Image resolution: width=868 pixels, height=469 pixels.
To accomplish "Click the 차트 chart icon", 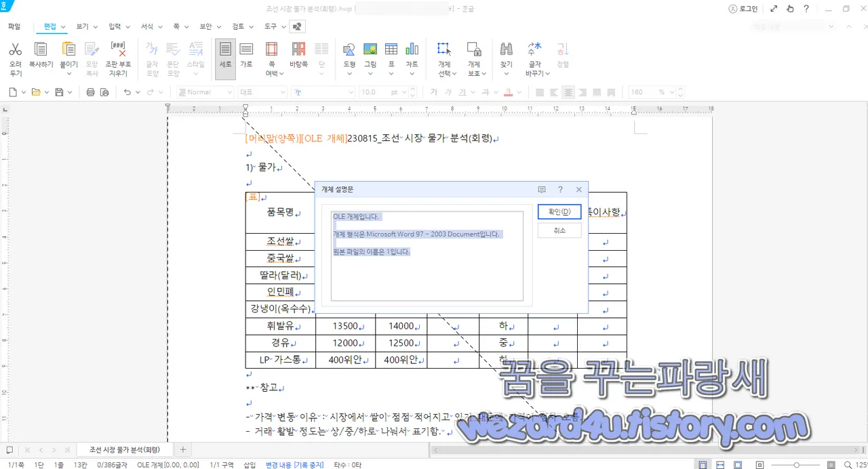I will (x=412, y=49).
